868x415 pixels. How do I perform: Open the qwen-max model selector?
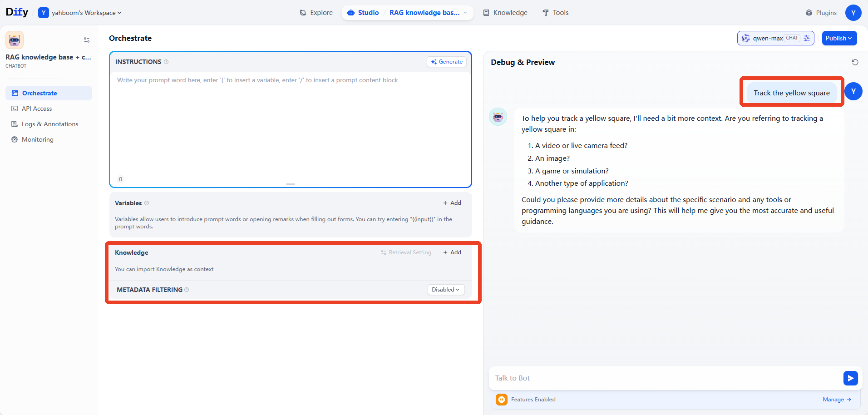click(775, 38)
